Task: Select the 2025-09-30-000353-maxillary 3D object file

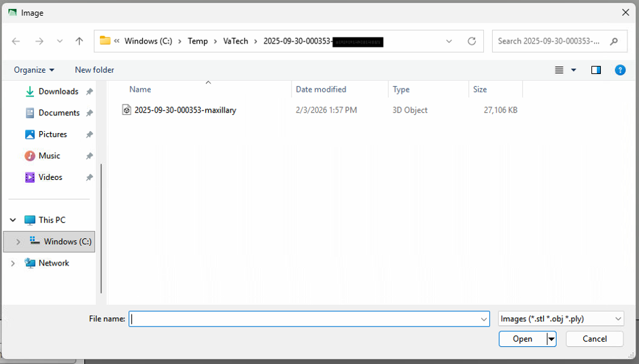Action: pyautogui.click(x=185, y=110)
